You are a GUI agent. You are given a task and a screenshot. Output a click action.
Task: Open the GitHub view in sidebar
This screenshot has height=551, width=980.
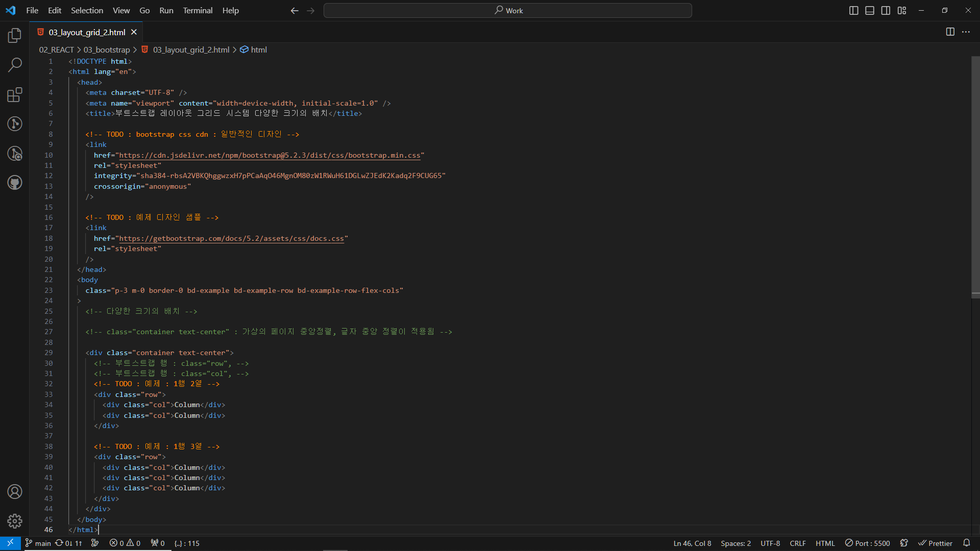tap(15, 183)
